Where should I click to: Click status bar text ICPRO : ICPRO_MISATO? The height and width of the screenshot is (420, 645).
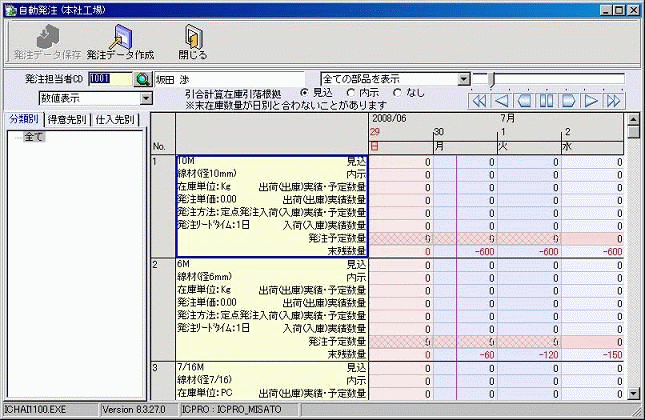[x=232, y=410]
